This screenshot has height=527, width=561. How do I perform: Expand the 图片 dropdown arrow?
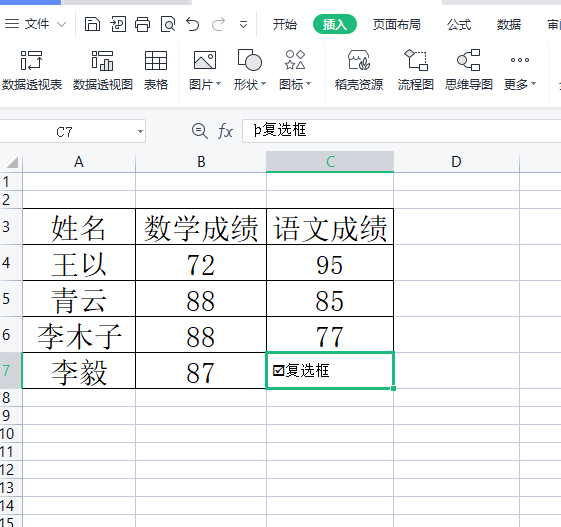[219, 84]
